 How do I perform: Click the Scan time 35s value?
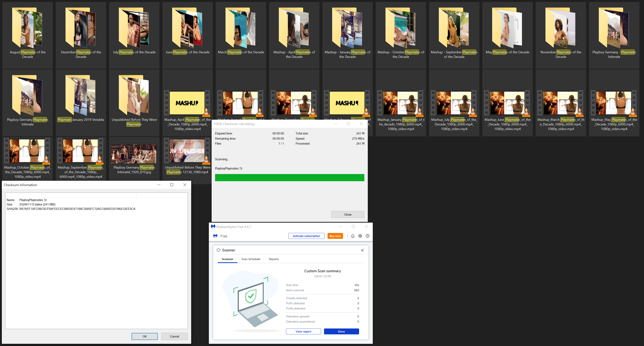(357, 285)
